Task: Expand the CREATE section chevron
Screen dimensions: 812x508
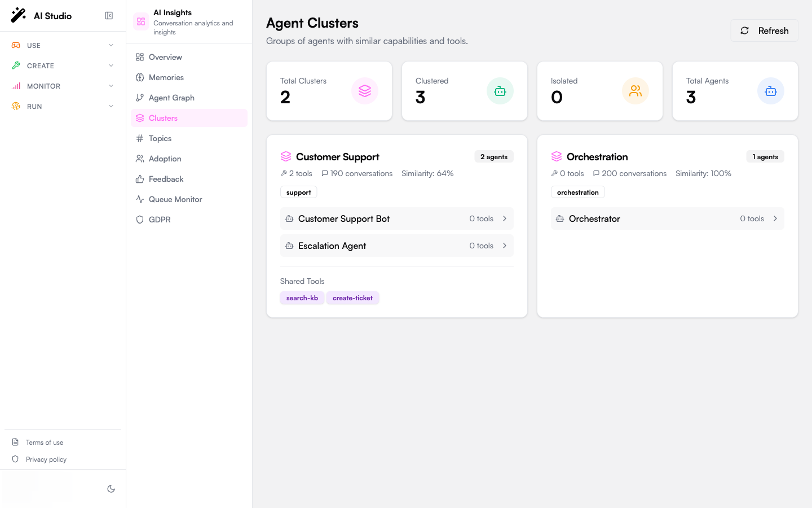Action: (x=111, y=65)
